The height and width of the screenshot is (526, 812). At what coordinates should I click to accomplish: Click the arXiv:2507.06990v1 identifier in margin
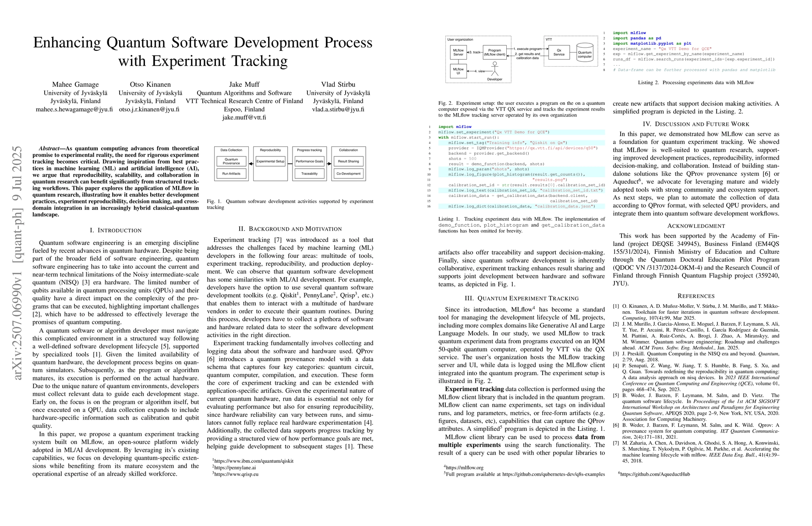(18, 263)
